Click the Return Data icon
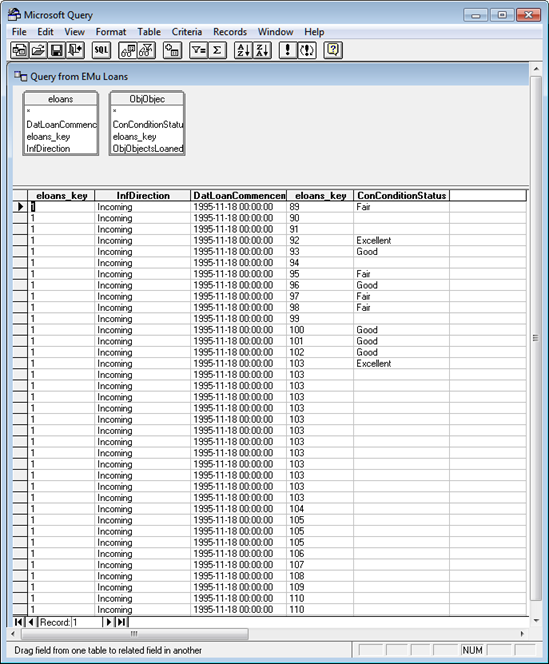Viewport: 549px width, 664px height. pos(75,50)
